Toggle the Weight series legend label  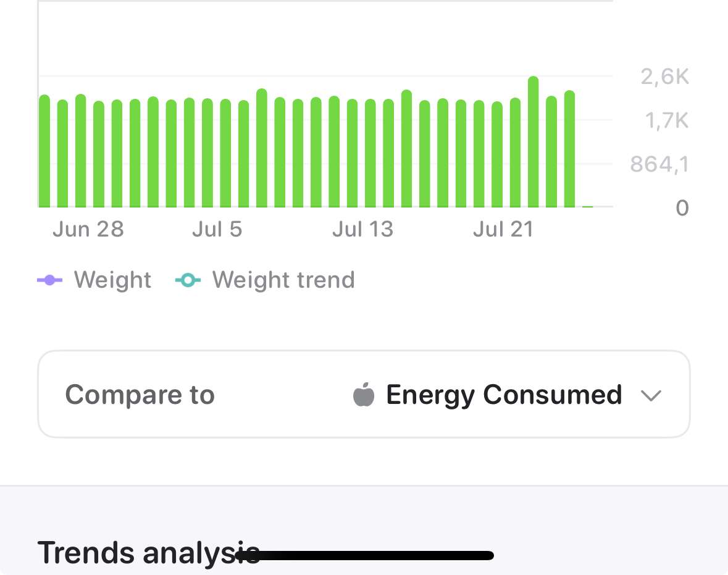(x=113, y=280)
